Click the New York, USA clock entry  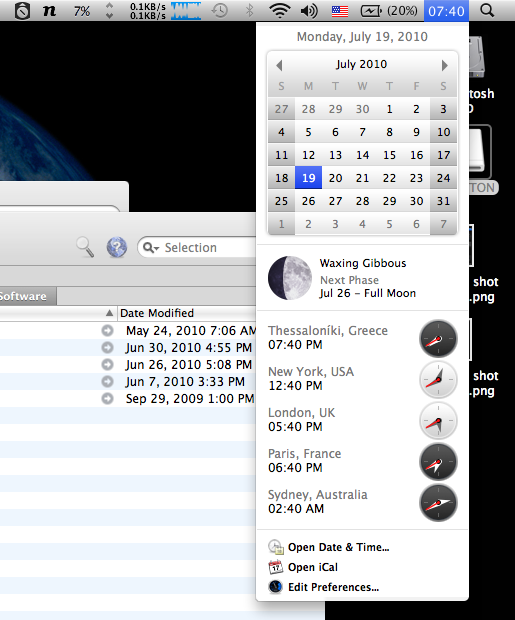[362, 379]
